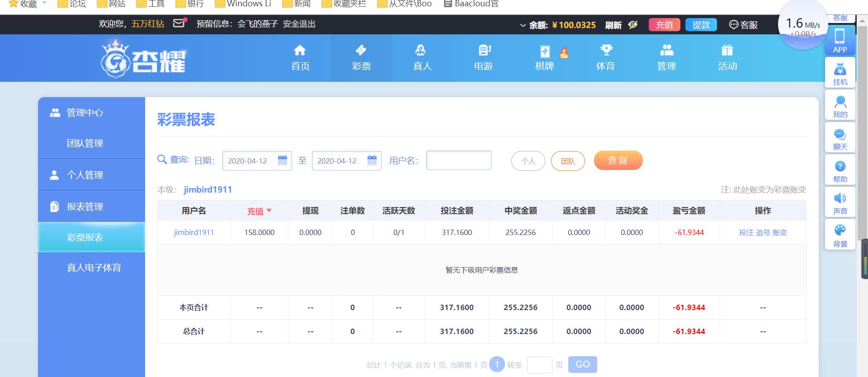This screenshot has width=868, height=377.
Task: Select the 团队 filter option
Action: click(568, 161)
